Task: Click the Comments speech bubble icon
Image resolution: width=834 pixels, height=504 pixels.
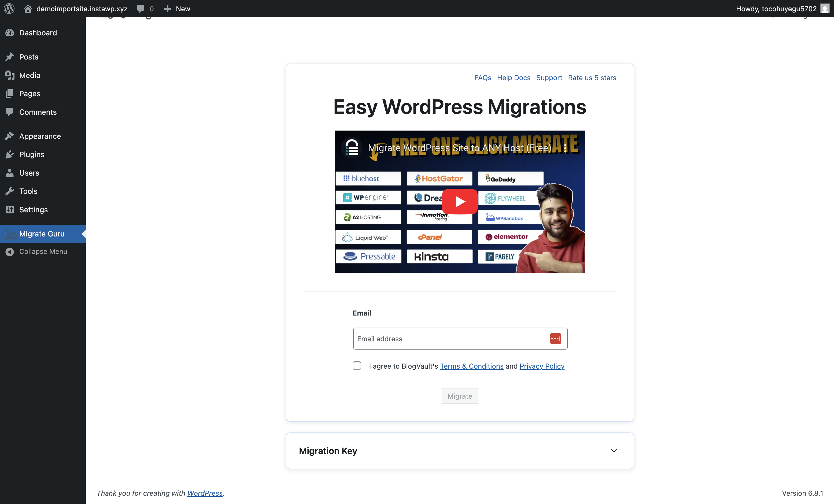Action: click(x=10, y=112)
